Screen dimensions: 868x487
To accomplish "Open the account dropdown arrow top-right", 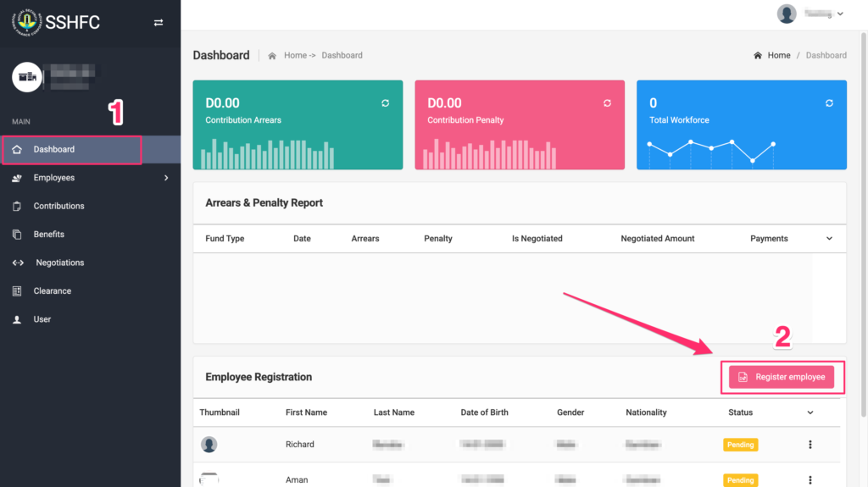I will point(840,14).
